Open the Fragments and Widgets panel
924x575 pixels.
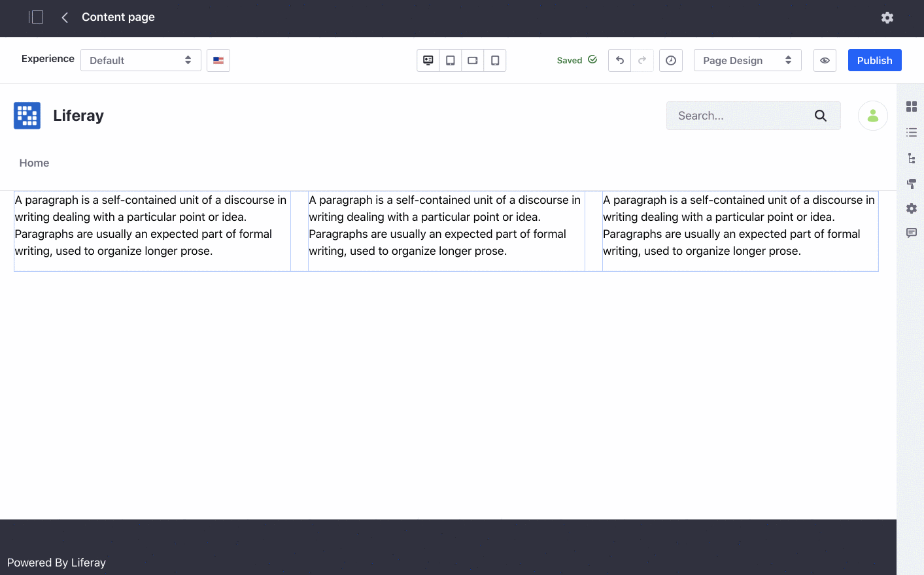912,105
